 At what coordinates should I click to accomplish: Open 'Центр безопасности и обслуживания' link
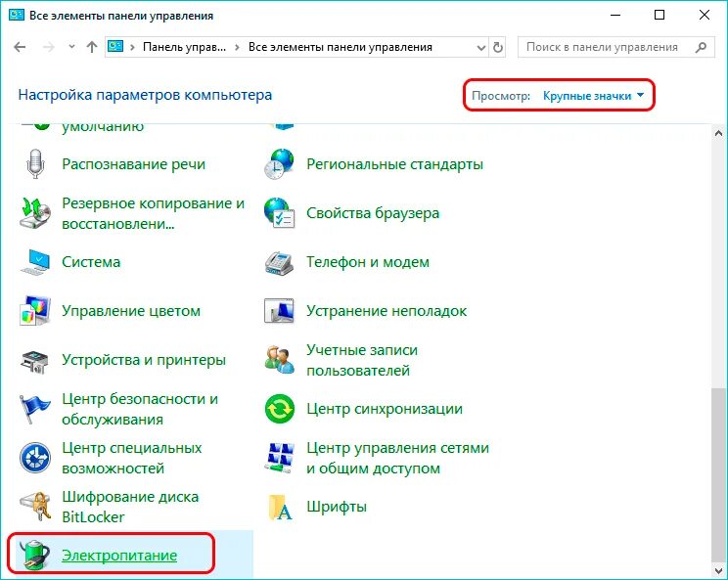pos(140,409)
